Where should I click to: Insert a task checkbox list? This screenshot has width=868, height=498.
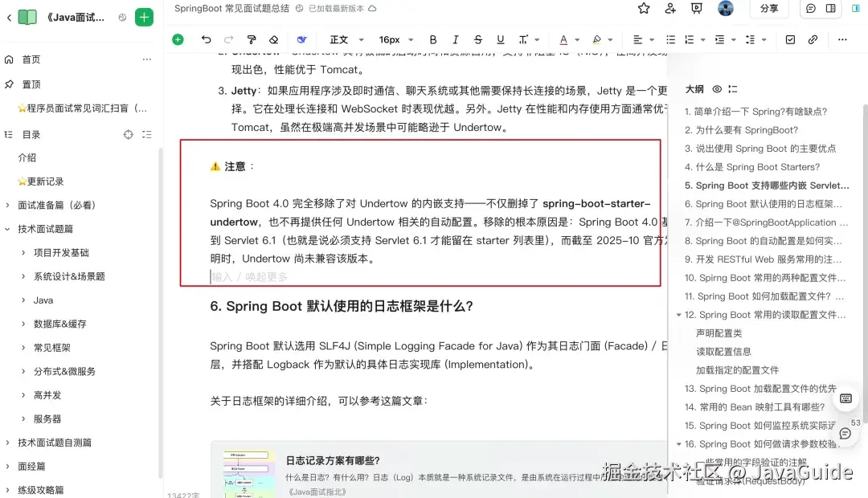click(x=790, y=39)
